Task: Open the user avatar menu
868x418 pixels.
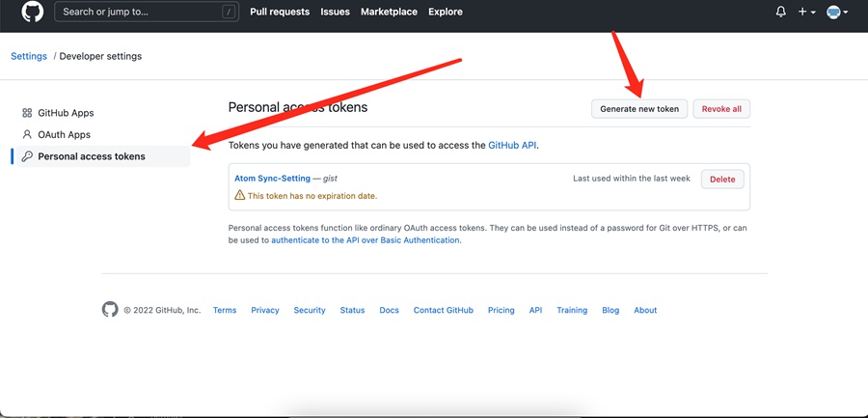Action: (x=837, y=13)
